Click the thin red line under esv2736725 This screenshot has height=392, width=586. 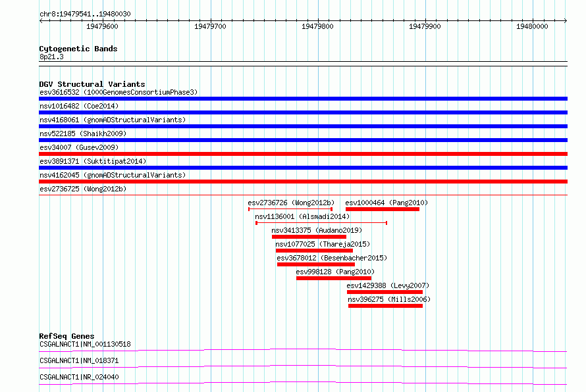click(303, 195)
